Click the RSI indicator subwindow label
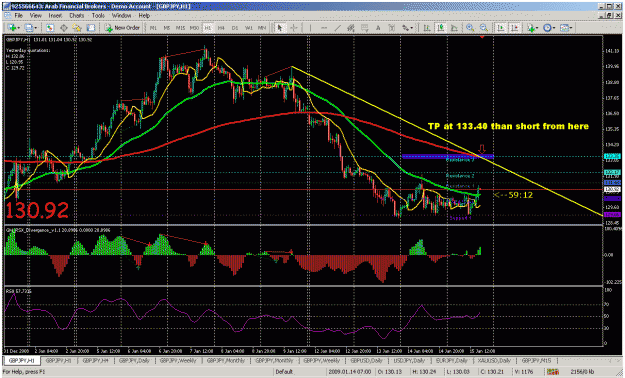Screen dimensions: 625x378 pyautogui.click(x=18, y=291)
